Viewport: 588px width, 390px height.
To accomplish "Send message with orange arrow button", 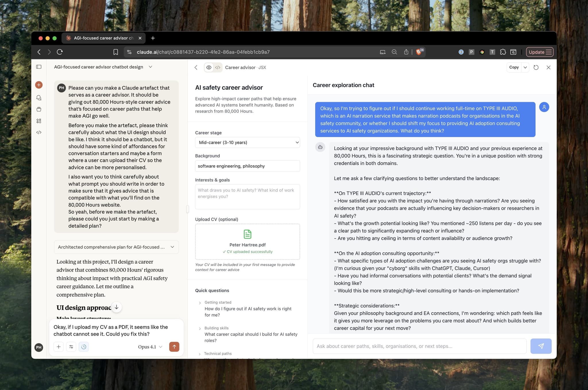I will [x=174, y=347].
